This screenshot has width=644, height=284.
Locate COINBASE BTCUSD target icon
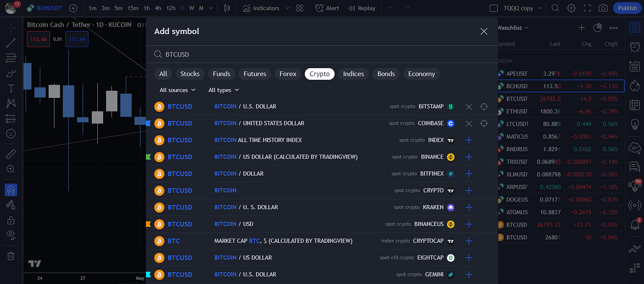484,123
